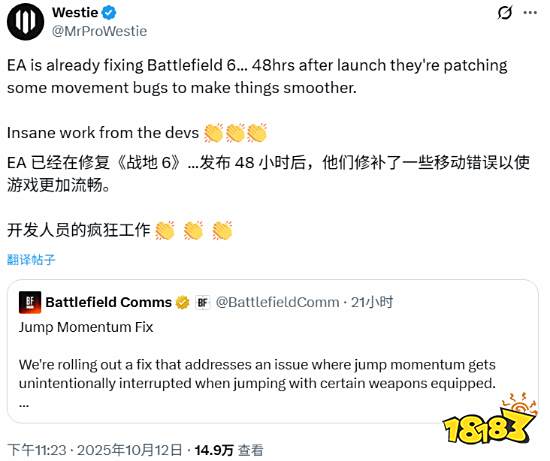Open the Grok slash-circle icon
Image resolution: width=550 pixels, height=461 pixels.
505,13
